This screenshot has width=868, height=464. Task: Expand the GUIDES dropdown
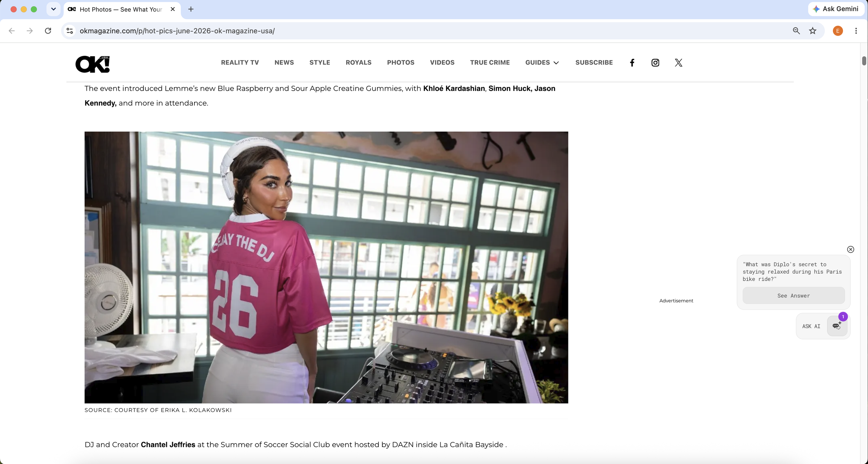(x=542, y=63)
